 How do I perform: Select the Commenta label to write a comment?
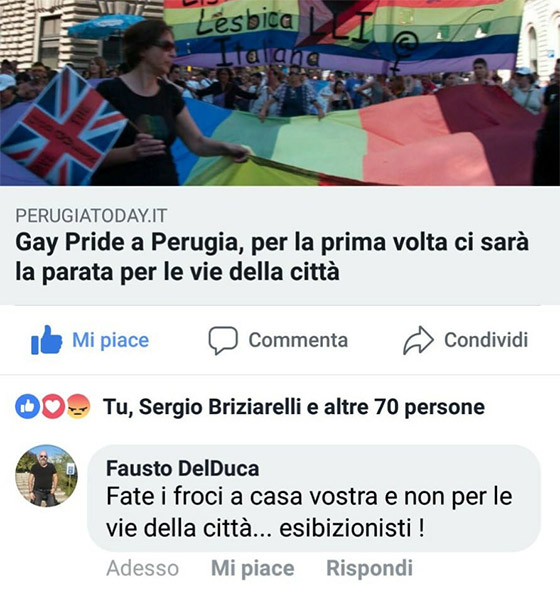click(298, 340)
